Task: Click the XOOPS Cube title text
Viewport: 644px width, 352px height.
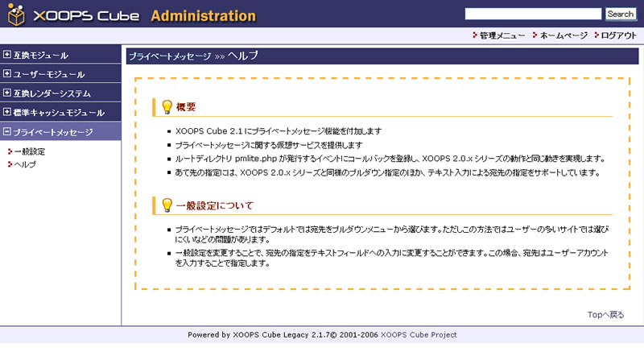Action: coord(86,15)
